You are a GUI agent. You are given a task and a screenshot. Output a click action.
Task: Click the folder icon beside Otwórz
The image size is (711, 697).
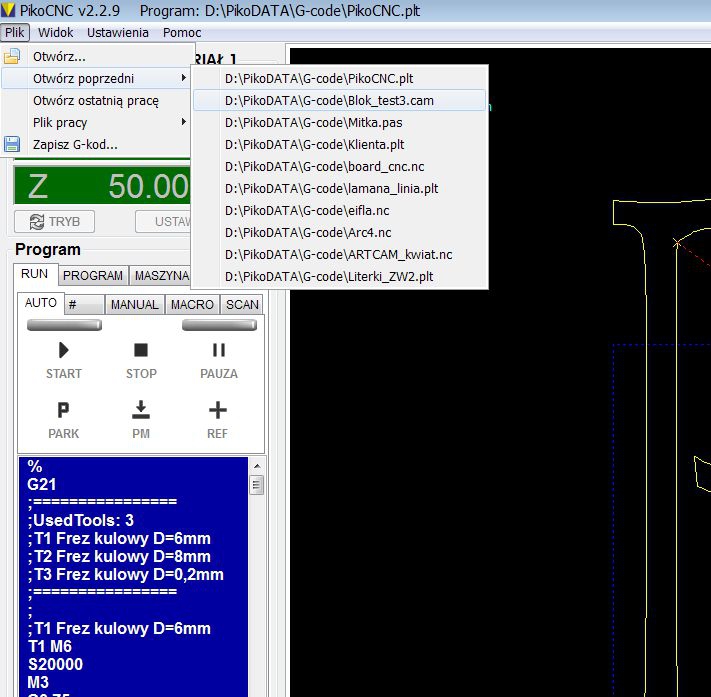click(12, 56)
